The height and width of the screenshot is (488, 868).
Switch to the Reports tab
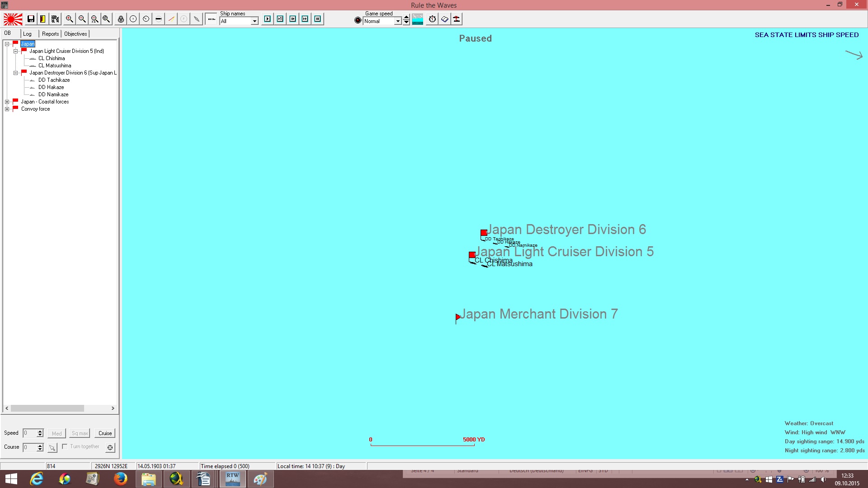pyautogui.click(x=50, y=34)
